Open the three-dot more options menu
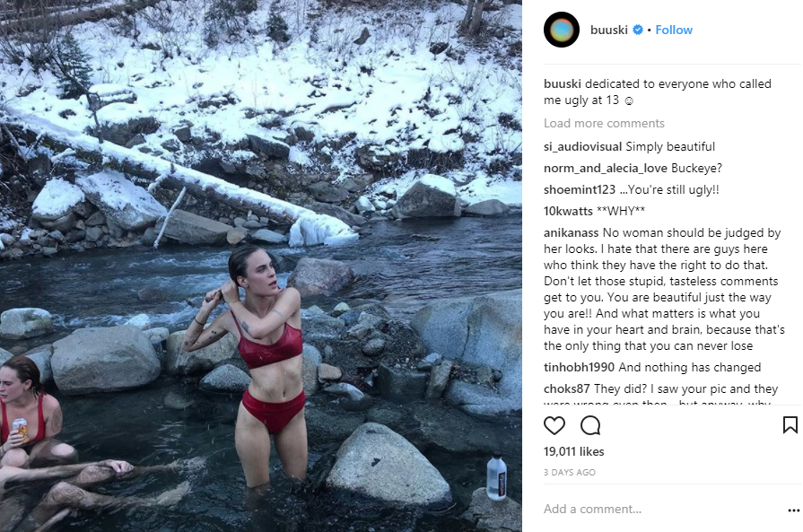 click(792, 510)
